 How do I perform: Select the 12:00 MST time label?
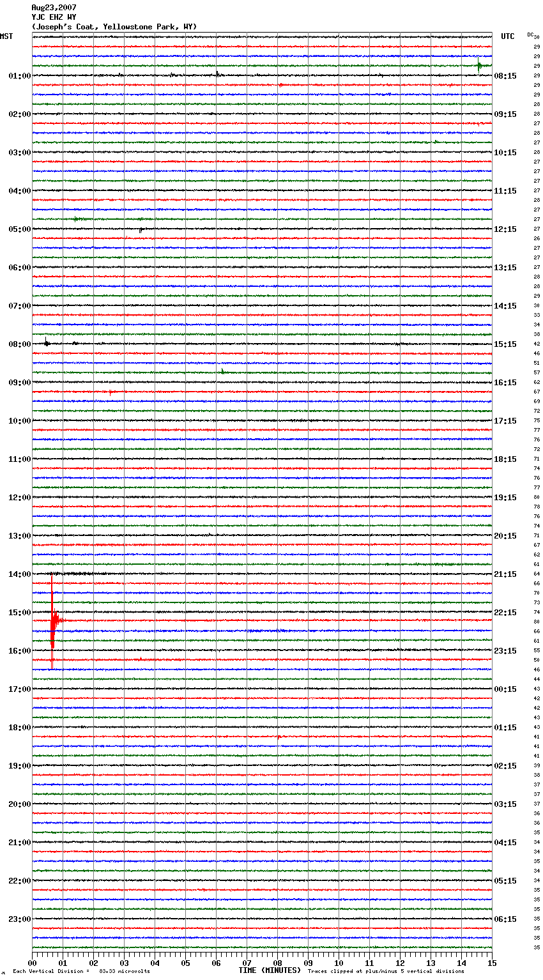[x=20, y=498]
